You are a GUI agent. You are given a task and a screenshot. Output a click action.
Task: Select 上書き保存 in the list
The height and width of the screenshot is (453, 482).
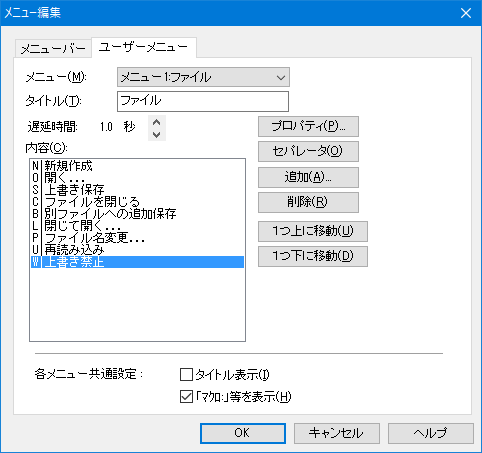[137, 190]
